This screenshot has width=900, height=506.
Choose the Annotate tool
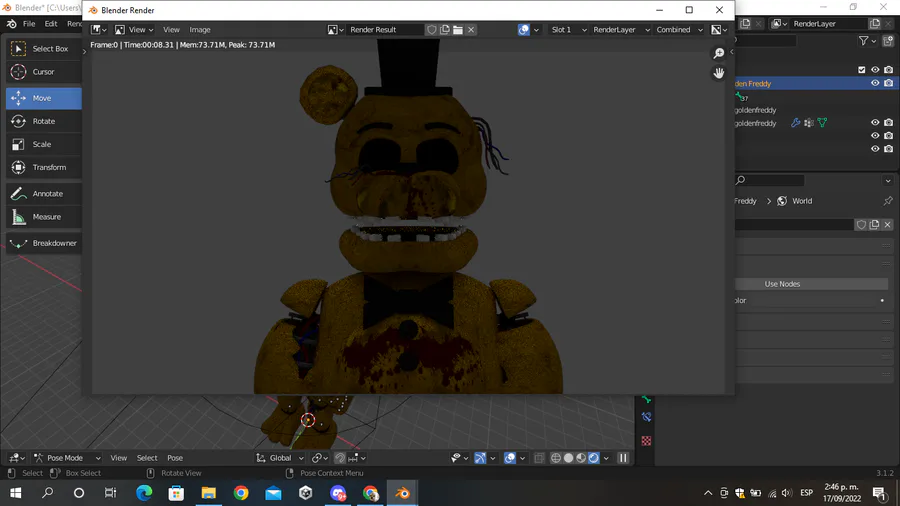click(44, 193)
